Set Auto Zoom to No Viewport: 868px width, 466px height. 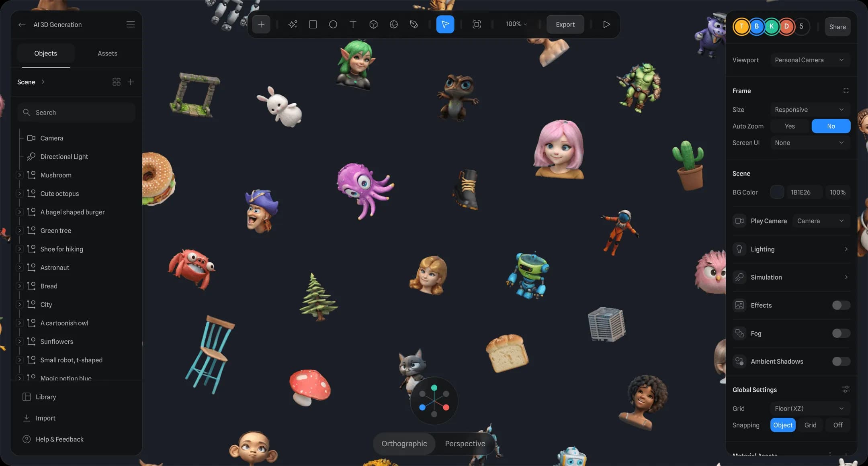(831, 126)
